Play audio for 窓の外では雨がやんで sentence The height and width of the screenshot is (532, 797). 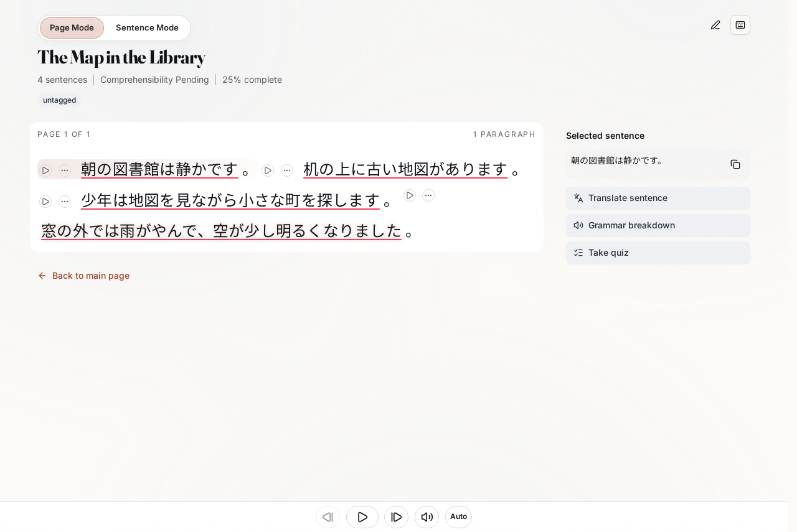410,195
